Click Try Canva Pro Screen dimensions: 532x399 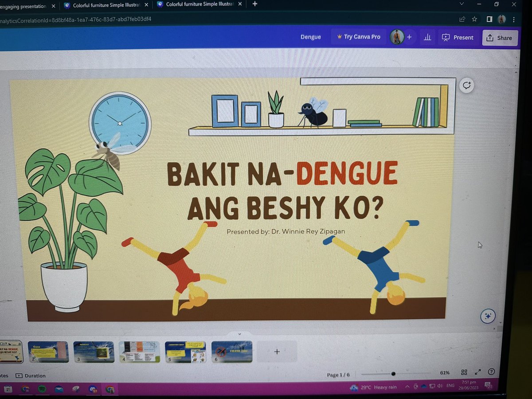[358, 37]
